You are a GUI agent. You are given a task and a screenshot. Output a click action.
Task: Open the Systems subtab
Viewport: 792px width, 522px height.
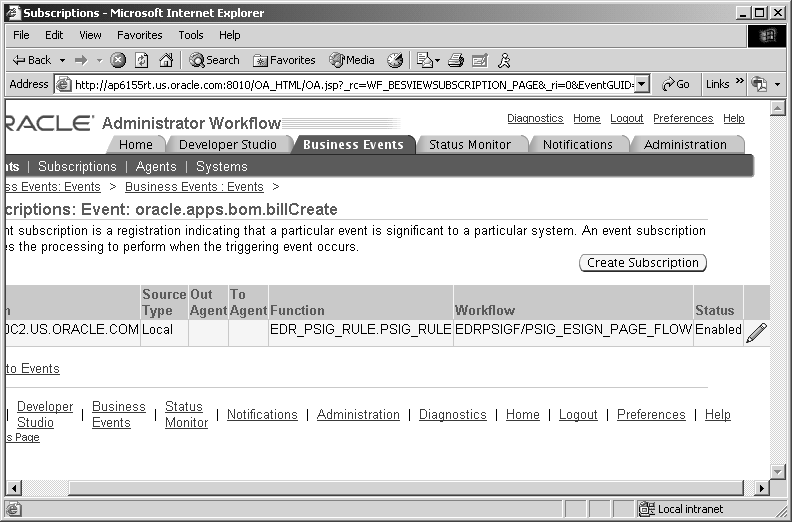pyautogui.click(x=222, y=167)
